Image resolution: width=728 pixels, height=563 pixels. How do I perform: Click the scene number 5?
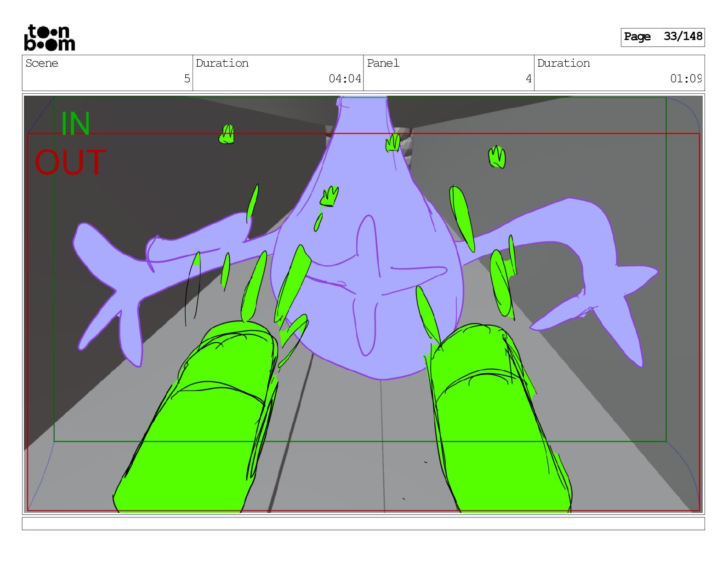pos(187,79)
